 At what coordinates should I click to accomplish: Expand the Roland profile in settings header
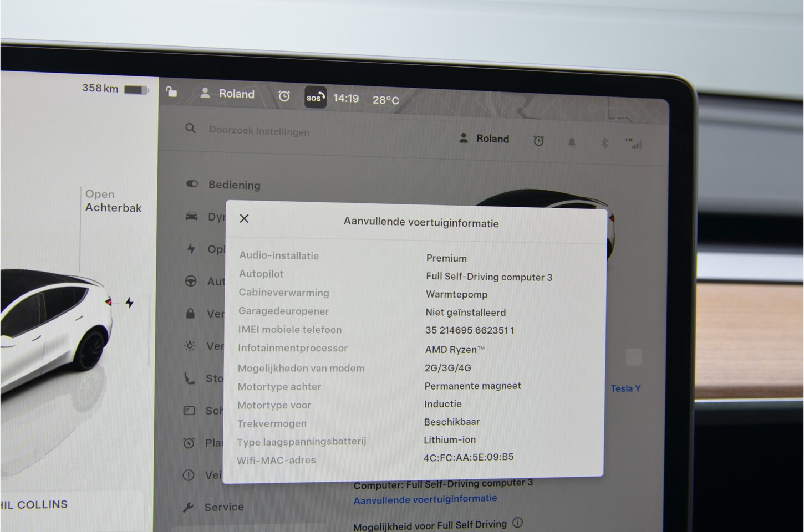(484, 139)
